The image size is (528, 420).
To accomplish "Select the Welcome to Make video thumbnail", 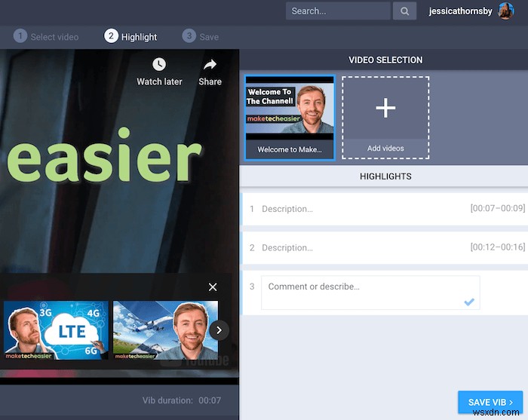I will pos(290,117).
